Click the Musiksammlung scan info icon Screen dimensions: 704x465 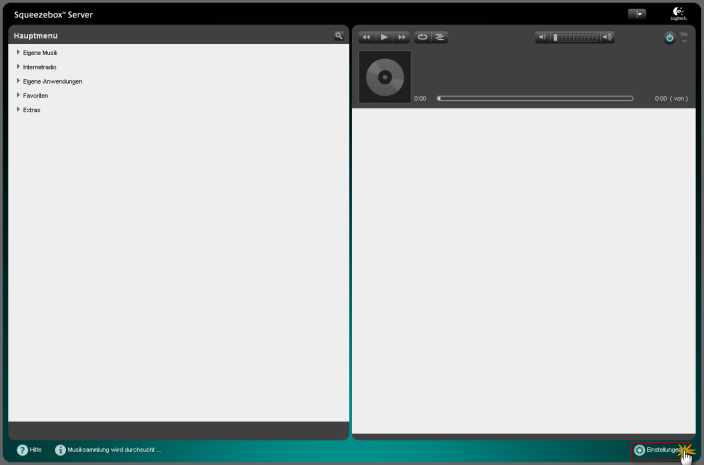[60, 450]
